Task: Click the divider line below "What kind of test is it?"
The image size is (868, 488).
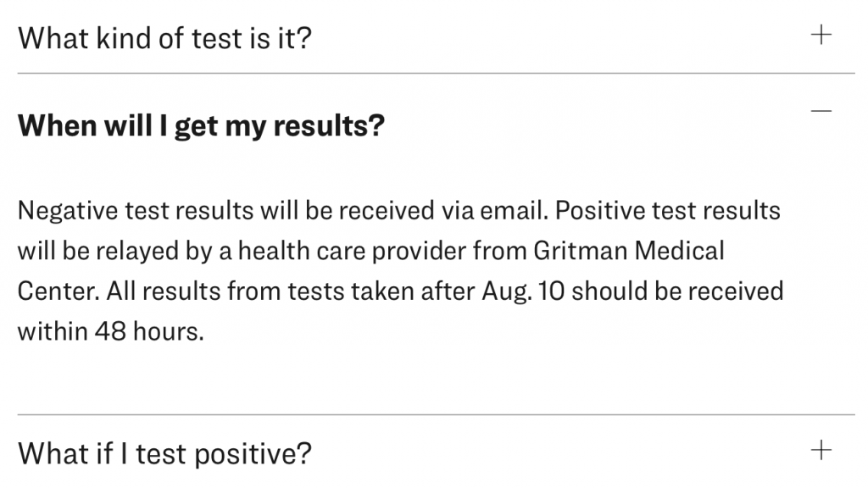Action: pyautogui.click(x=436, y=74)
